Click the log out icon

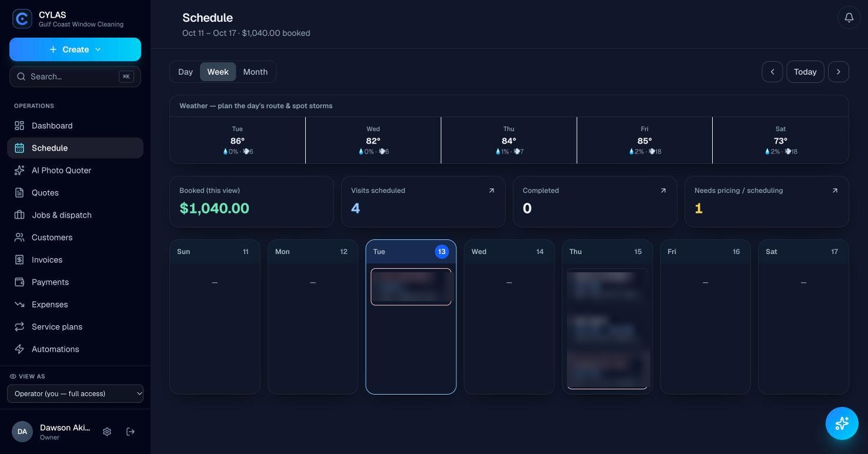[131, 432]
